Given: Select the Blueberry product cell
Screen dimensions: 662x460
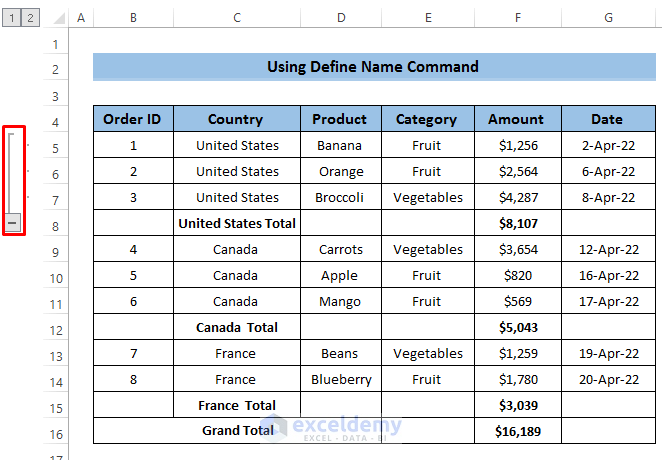Looking at the screenshot, I should (x=340, y=379).
